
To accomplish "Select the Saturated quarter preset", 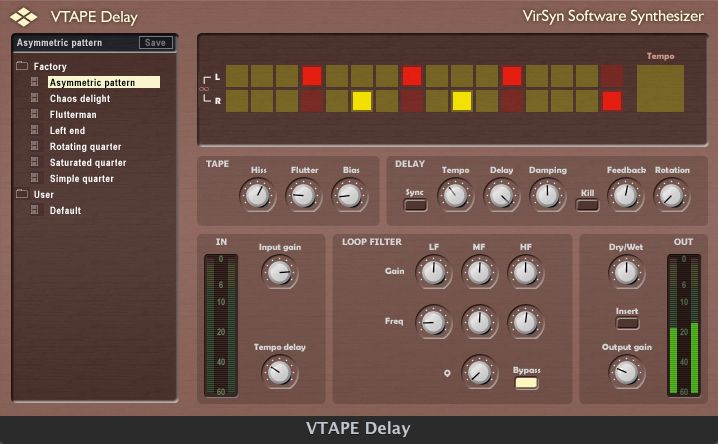I will point(88,162).
